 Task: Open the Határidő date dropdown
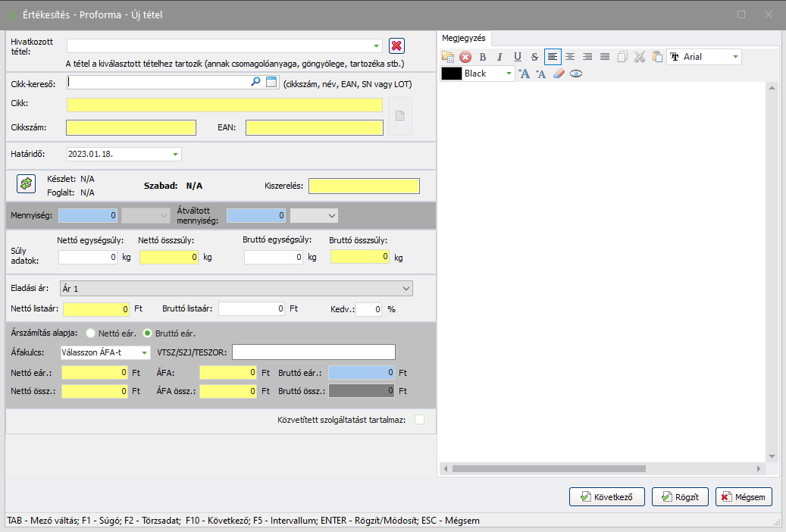(176, 154)
